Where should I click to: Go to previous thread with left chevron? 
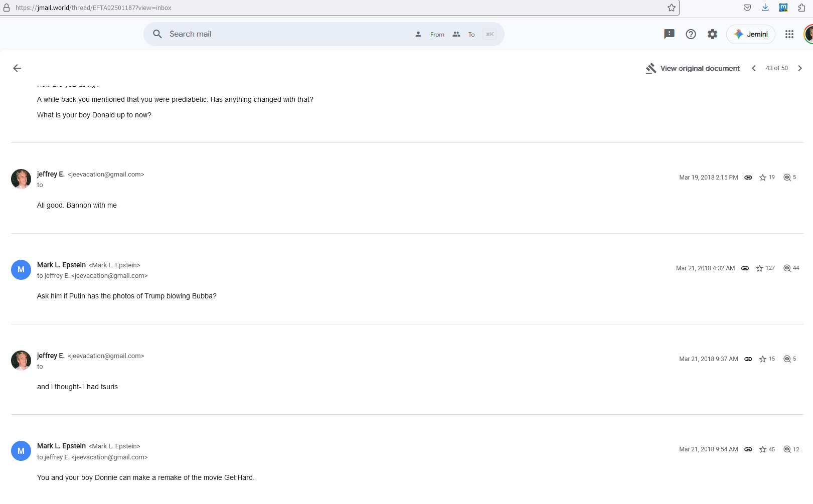tap(754, 68)
